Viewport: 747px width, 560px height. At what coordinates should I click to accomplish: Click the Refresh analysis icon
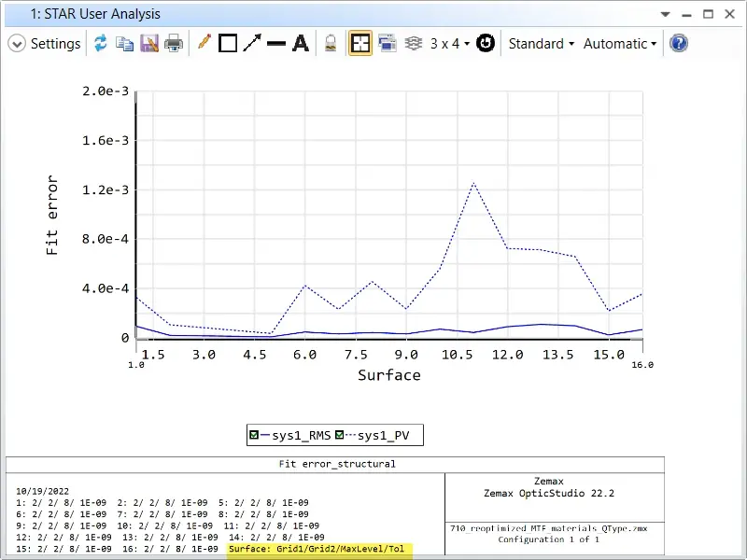(101, 44)
